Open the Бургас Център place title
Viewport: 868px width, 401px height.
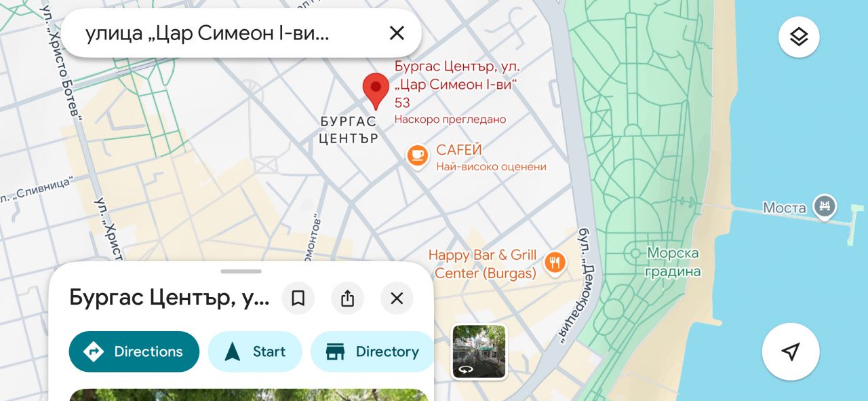170,298
